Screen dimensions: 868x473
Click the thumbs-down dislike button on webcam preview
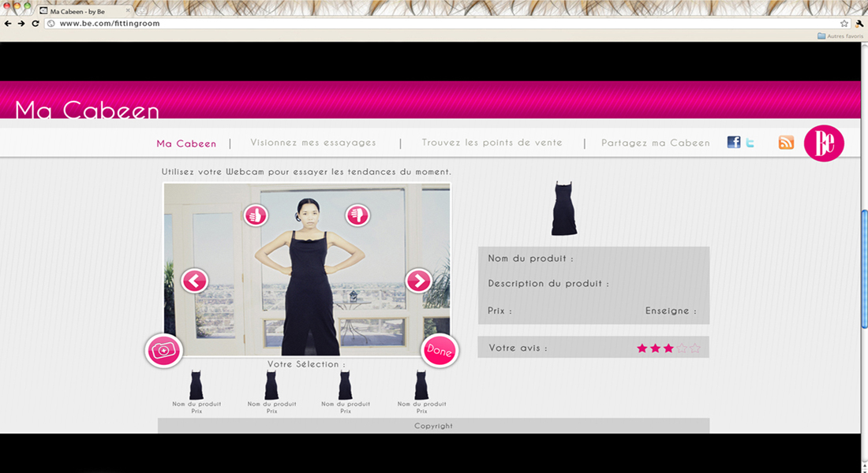coord(357,215)
